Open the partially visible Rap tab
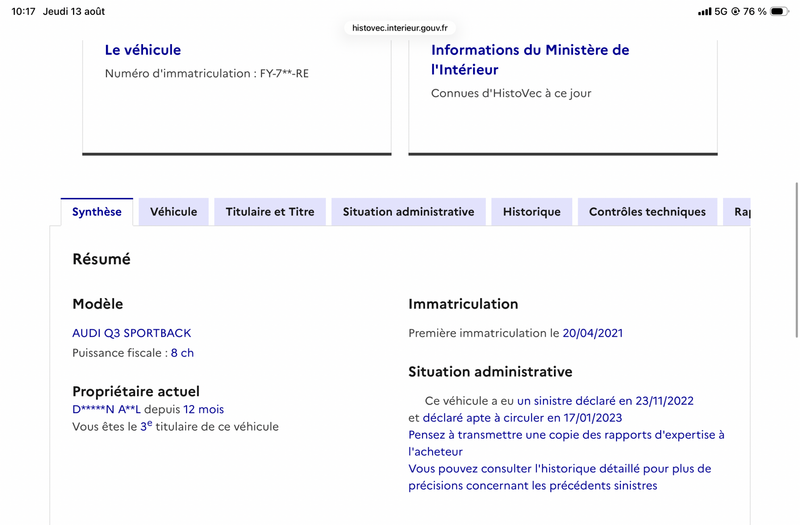Screen dimensions: 800x525 (x=737, y=212)
